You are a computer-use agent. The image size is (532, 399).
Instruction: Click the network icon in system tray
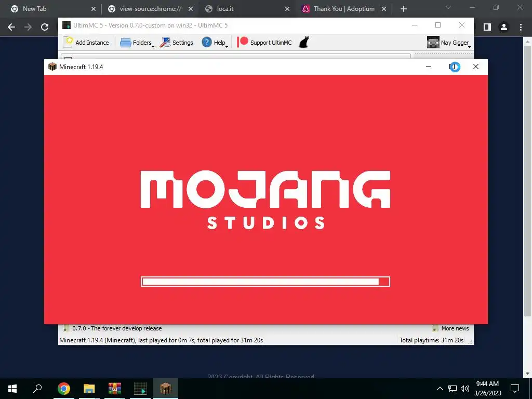[453, 389]
